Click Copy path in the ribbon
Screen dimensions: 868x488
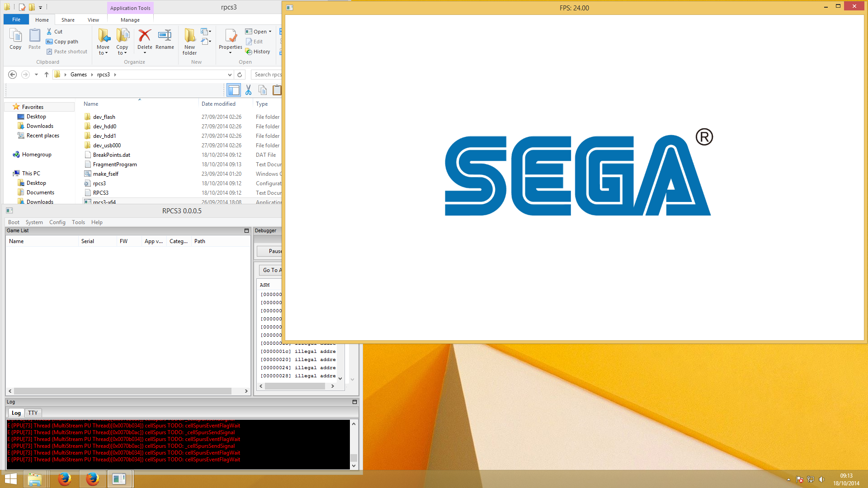[x=62, y=42]
